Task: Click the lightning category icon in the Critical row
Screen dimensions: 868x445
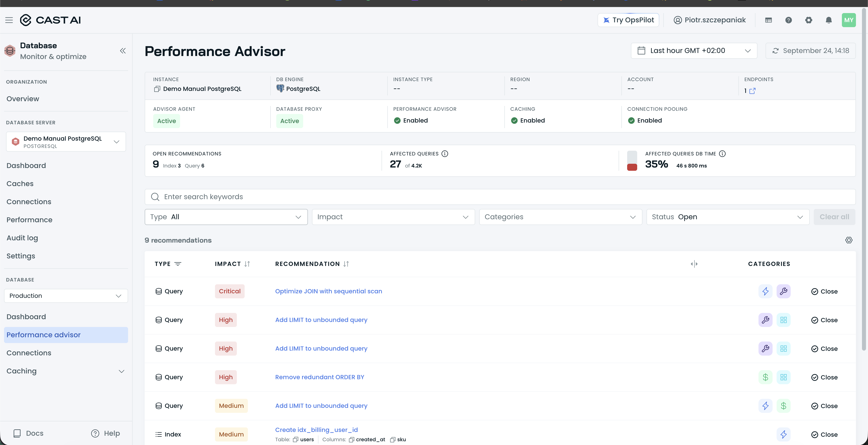Action: pos(765,291)
